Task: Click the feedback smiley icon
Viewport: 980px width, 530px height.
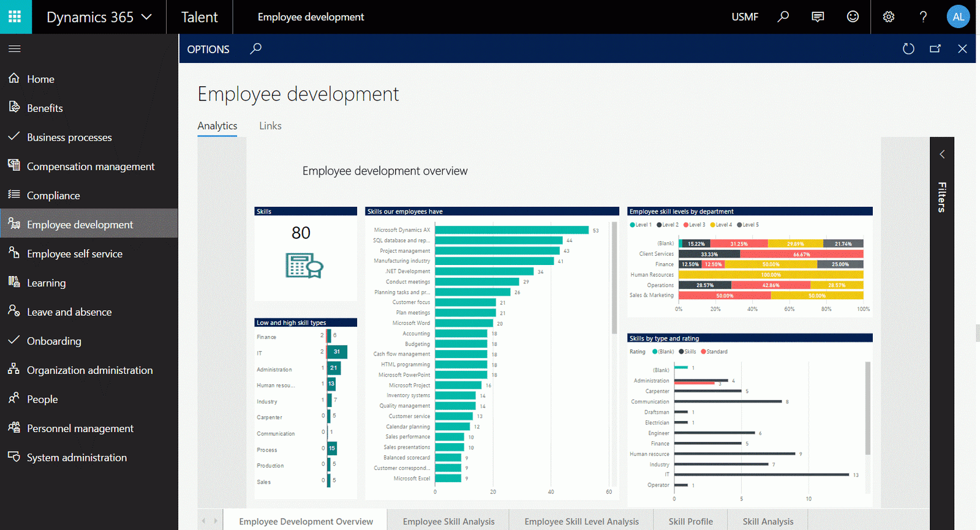Action: (x=853, y=17)
